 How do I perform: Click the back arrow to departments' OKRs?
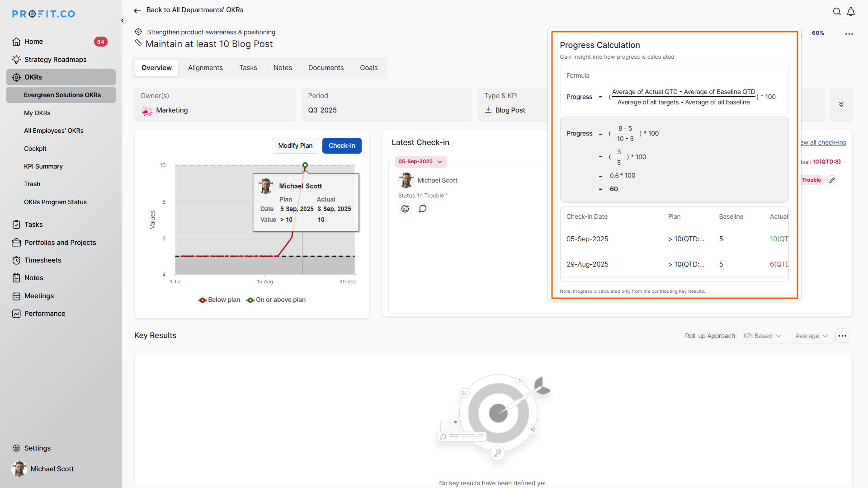pyautogui.click(x=137, y=10)
